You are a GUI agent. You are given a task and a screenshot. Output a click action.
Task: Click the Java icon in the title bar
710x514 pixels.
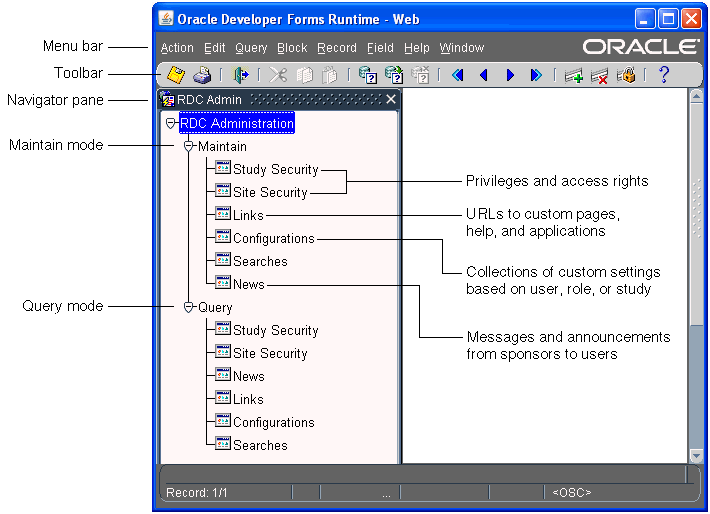(166, 19)
